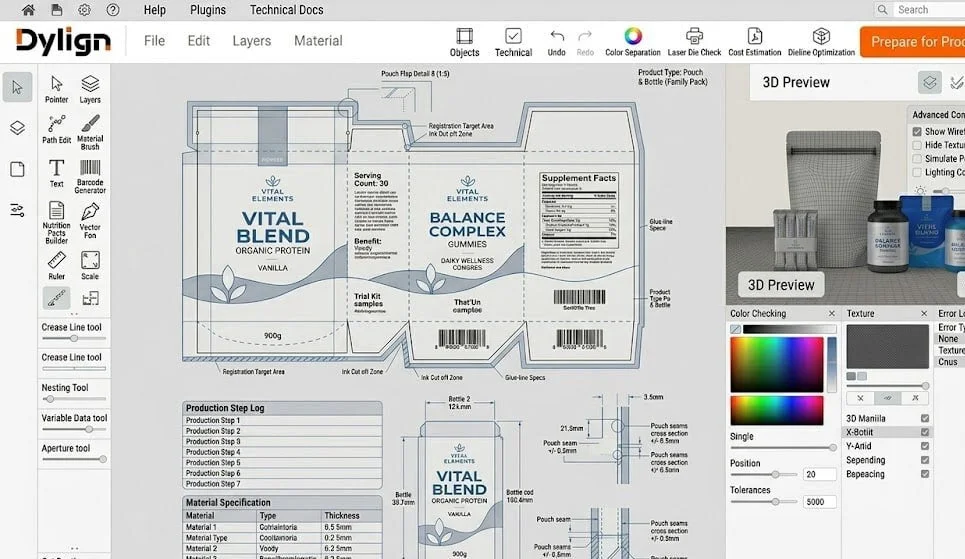Click the Position slider in Color Checking
965x559 pixels.
763,475
